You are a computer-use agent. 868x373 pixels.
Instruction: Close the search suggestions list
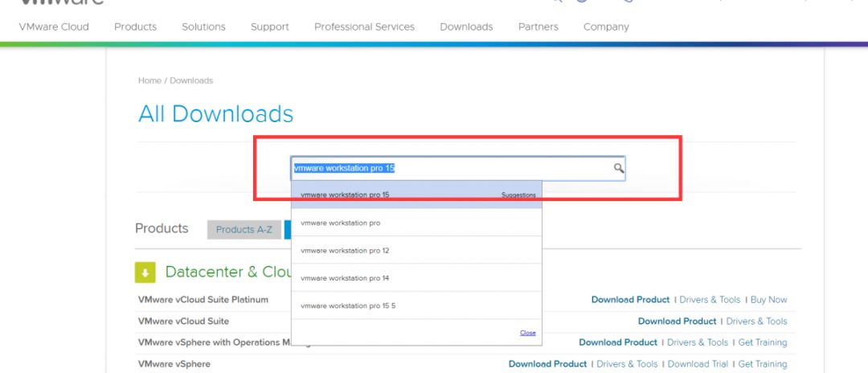[x=527, y=333]
